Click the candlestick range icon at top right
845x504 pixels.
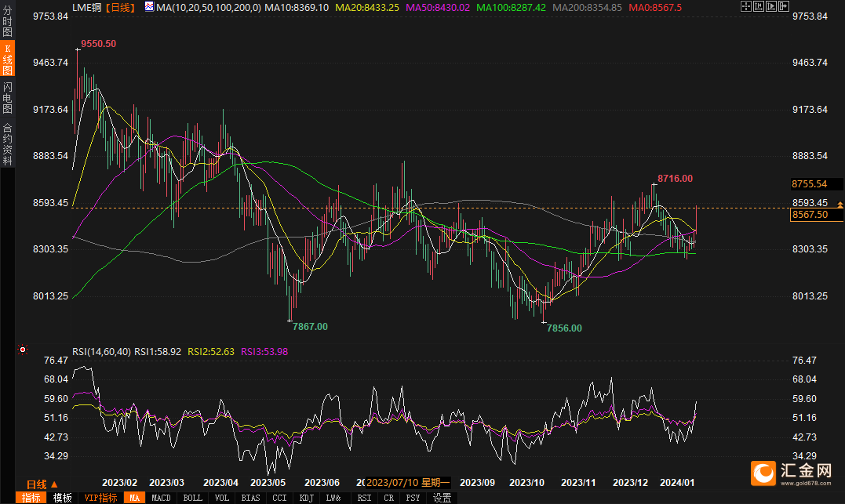(759, 6)
